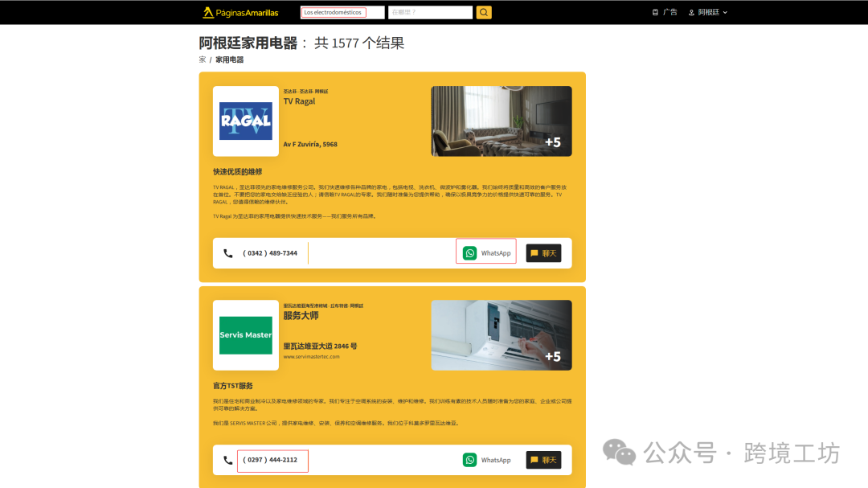
Task: Click the TV Ragal logo thumbnail
Action: coord(246,121)
